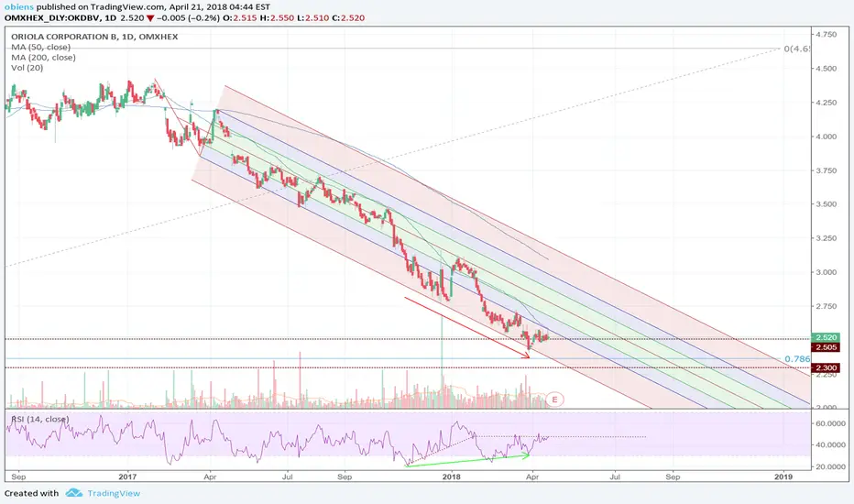
Task: Click the O:2.515 open value
Action: 241,18
